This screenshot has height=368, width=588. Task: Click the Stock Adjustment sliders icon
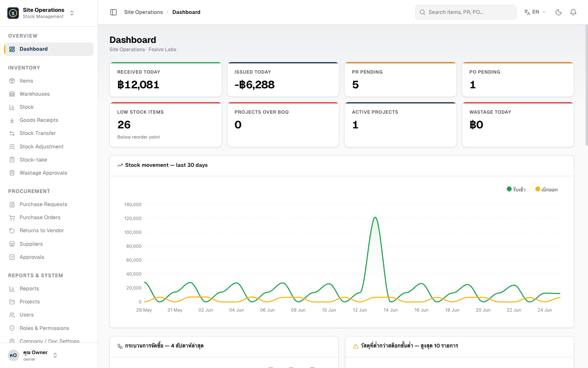(x=12, y=147)
